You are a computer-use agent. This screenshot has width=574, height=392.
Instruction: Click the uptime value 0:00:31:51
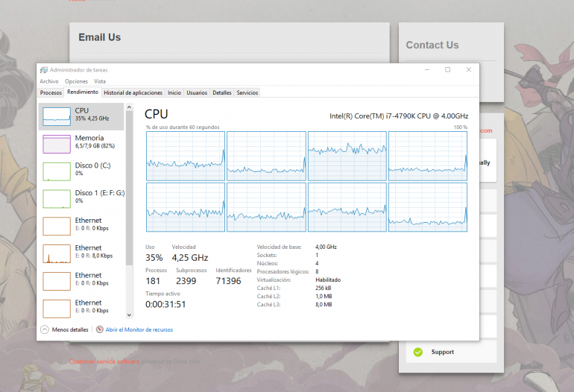165,305
